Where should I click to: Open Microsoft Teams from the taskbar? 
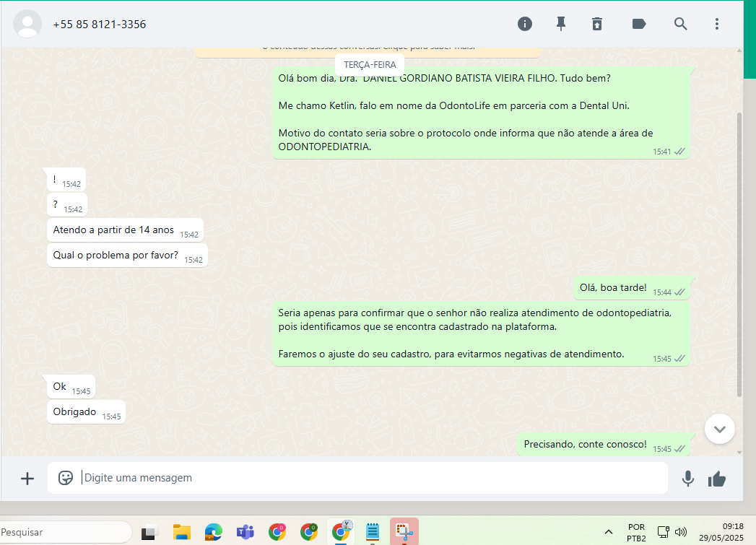(x=245, y=532)
